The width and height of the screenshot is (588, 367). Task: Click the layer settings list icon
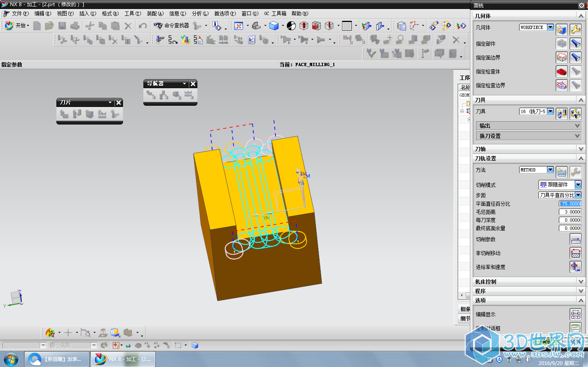[402, 26]
